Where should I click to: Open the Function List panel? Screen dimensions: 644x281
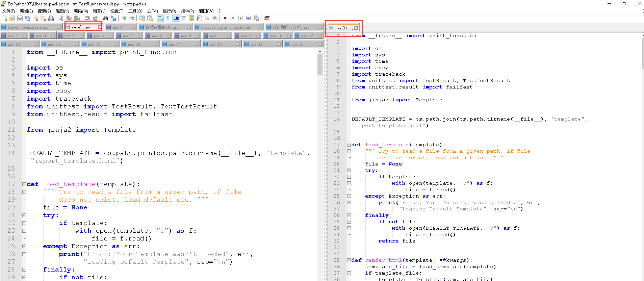[x=199, y=18]
